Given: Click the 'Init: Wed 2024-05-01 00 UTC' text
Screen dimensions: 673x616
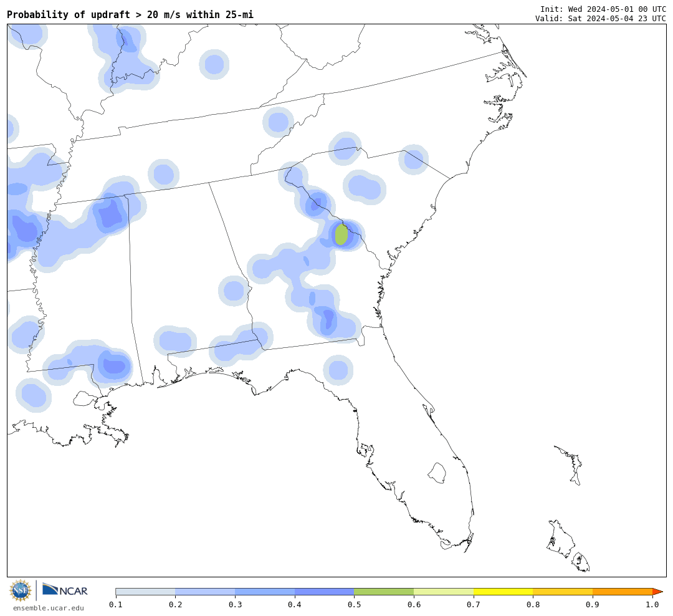Looking at the screenshot, I should tap(603, 9).
